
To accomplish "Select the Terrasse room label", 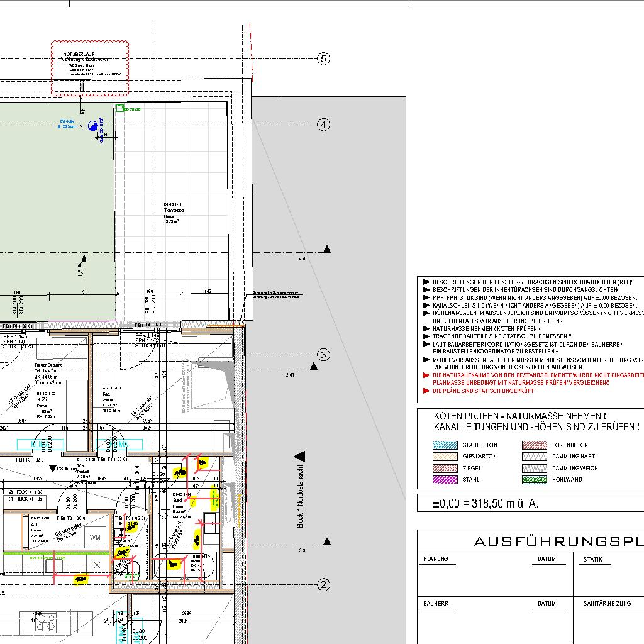I will [174, 211].
